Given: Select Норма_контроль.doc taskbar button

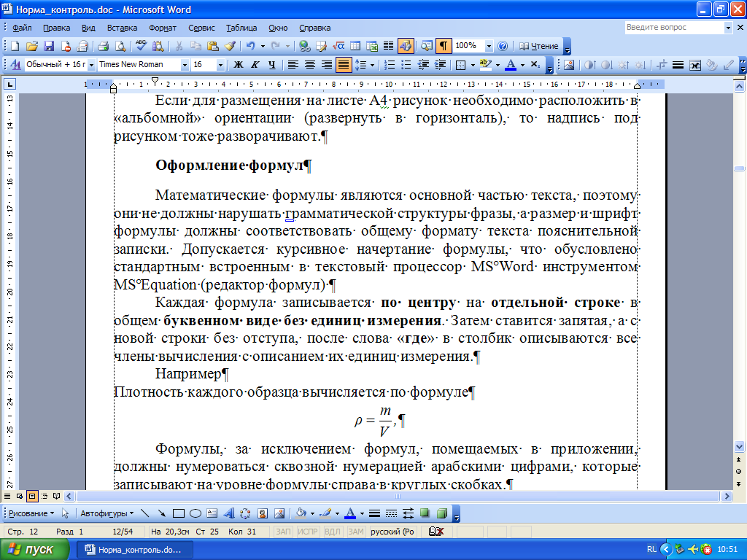Looking at the screenshot, I should point(135,550).
